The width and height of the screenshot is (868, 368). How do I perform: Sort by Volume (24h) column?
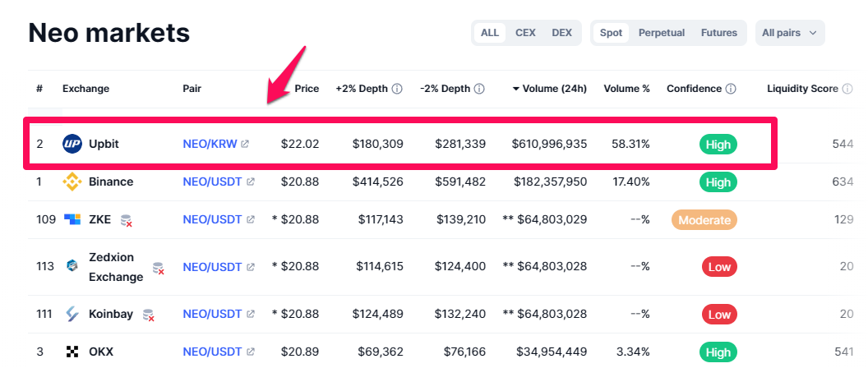coord(549,89)
